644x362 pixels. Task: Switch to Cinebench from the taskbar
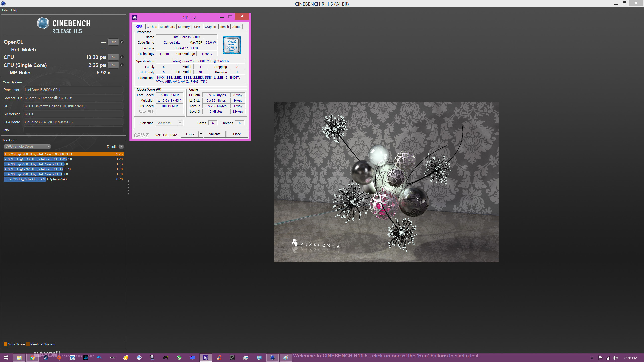click(272, 358)
